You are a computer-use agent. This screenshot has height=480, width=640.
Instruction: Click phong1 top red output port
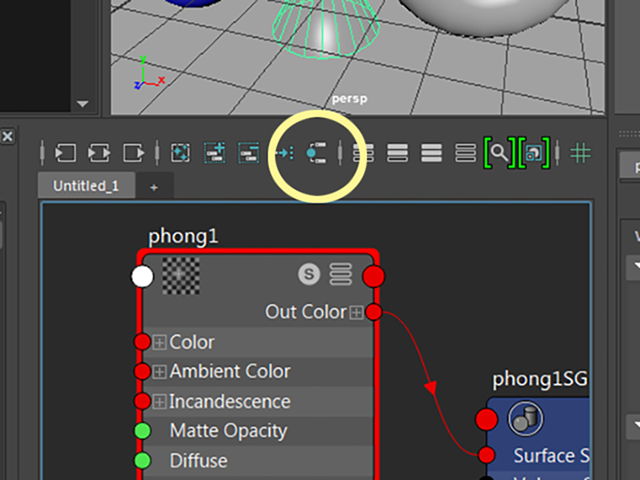coord(373,276)
